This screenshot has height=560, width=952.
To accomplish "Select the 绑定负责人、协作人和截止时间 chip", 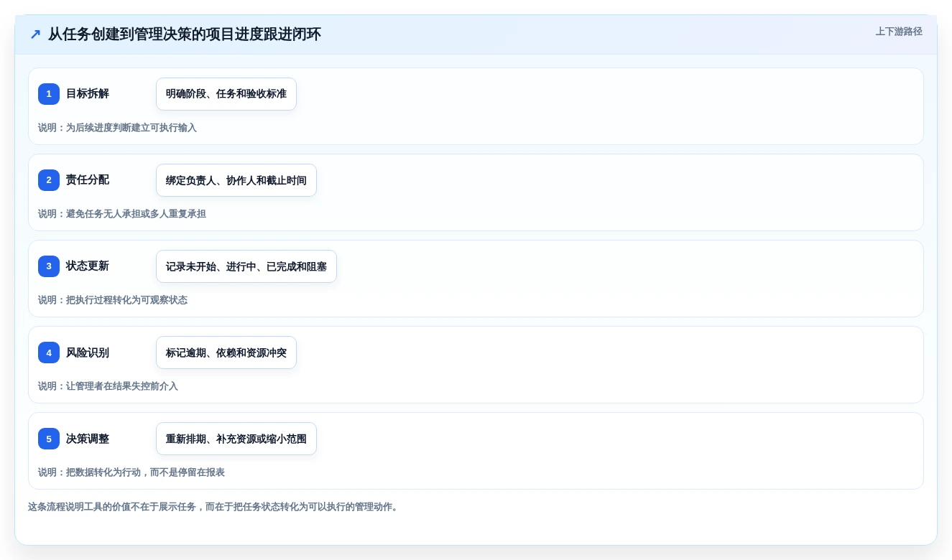I will point(236,180).
